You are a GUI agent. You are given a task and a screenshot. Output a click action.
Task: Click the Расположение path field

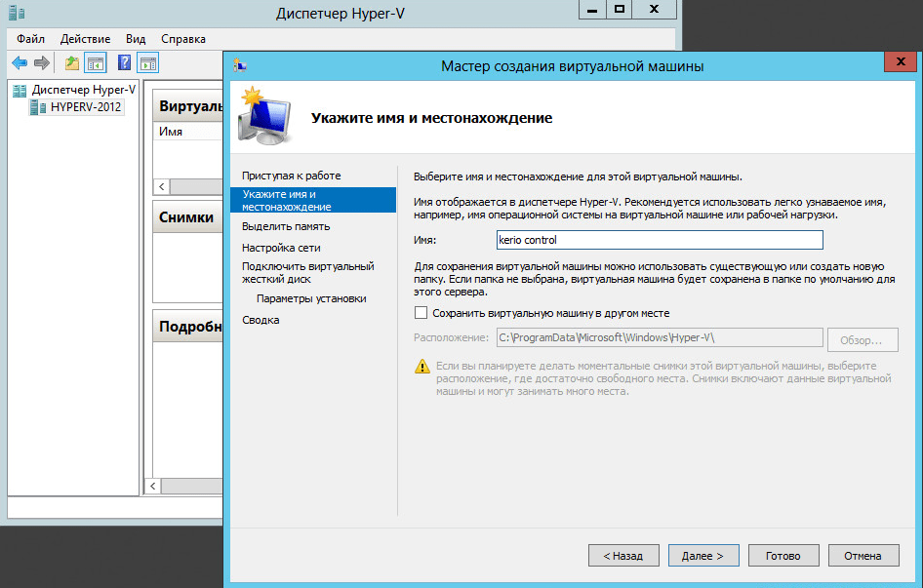point(660,337)
